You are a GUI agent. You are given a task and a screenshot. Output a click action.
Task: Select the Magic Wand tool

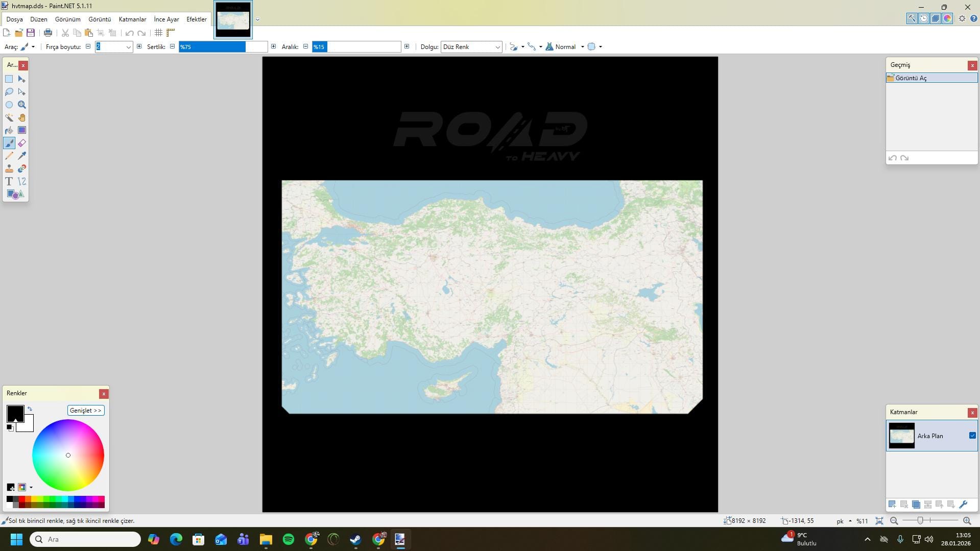point(9,117)
